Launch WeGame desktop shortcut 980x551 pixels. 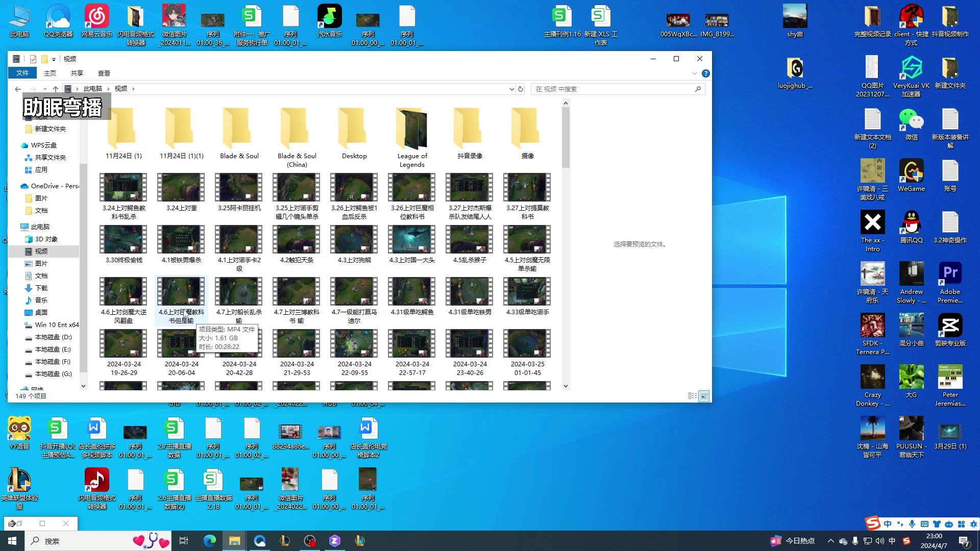pos(911,176)
